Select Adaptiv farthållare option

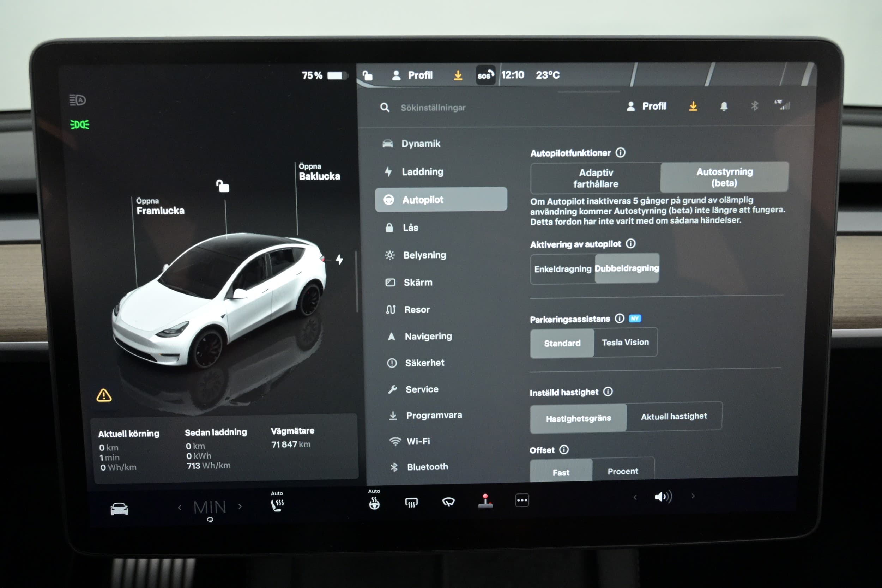tap(596, 178)
